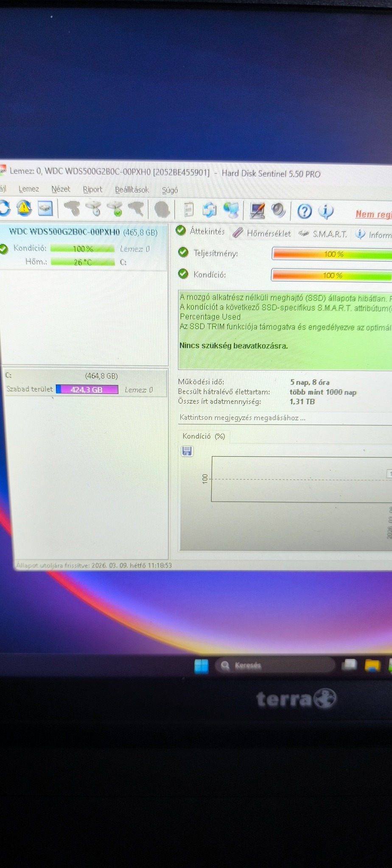This screenshot has width=392, height=868.
Task: Click the 'Összes írt adatmennyiség:' label
Action: coord(219,401)
